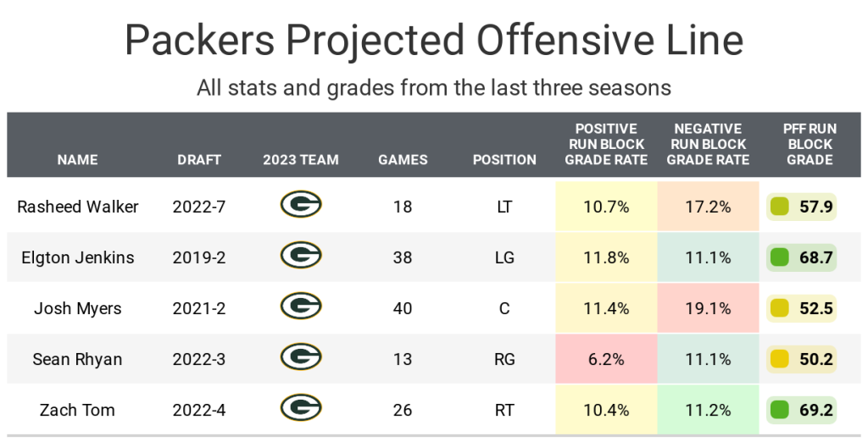Screen dimensions: 868x442
Task: Click the Packers logo in Josh Myers' row
Action: pos(301,306)
